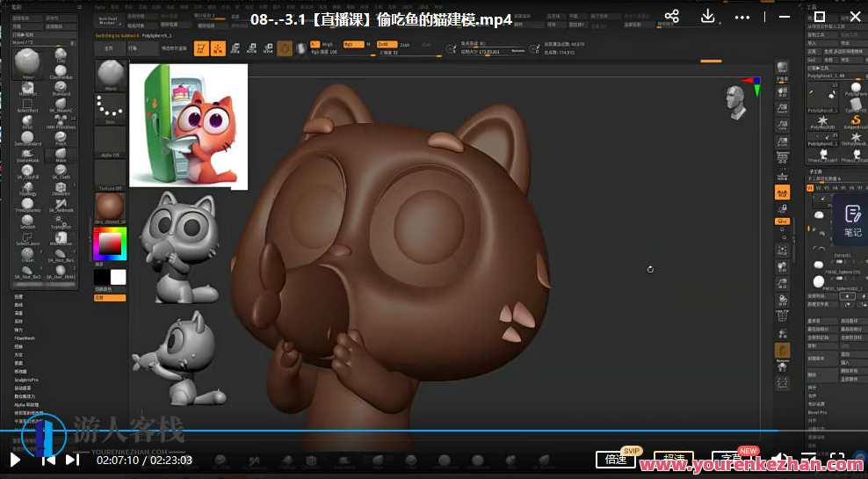Screen dimensions: 868x479
Task: Select the Move transform button in top shelf
Action: (x=235, y=48)
